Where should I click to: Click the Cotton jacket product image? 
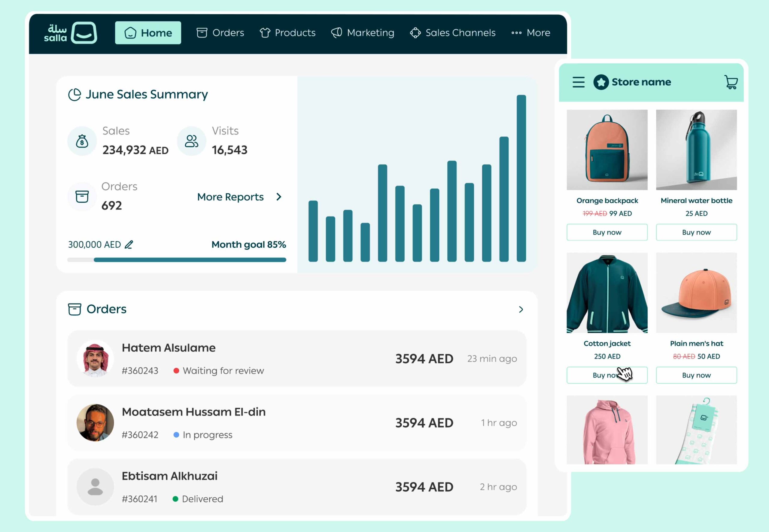pos(607,293)
